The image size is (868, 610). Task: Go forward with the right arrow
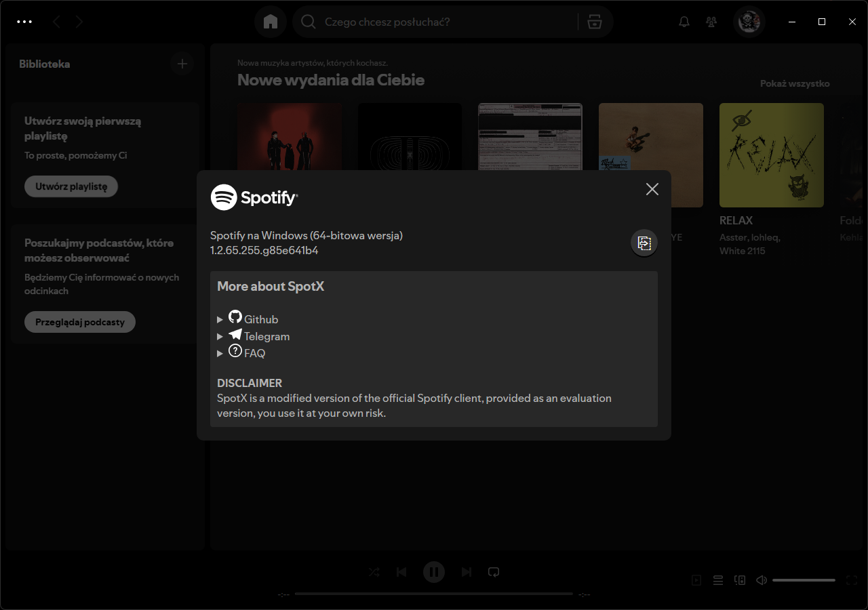pyautogui.click(x=79, y=22)
